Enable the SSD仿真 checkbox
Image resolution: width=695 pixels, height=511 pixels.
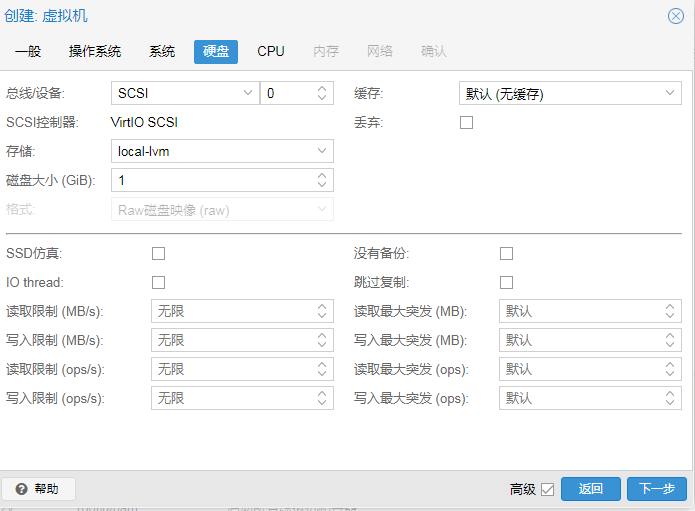click(158, 254)
